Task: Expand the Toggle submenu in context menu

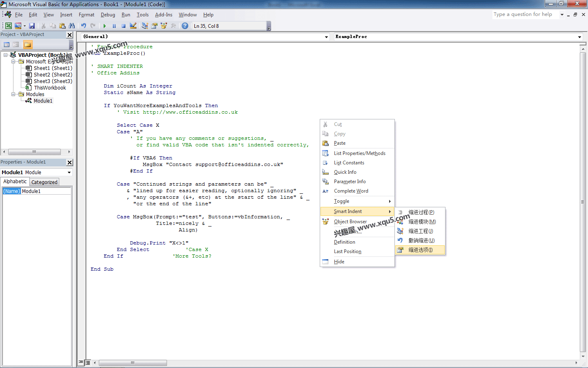Action: tap(357, 201)
